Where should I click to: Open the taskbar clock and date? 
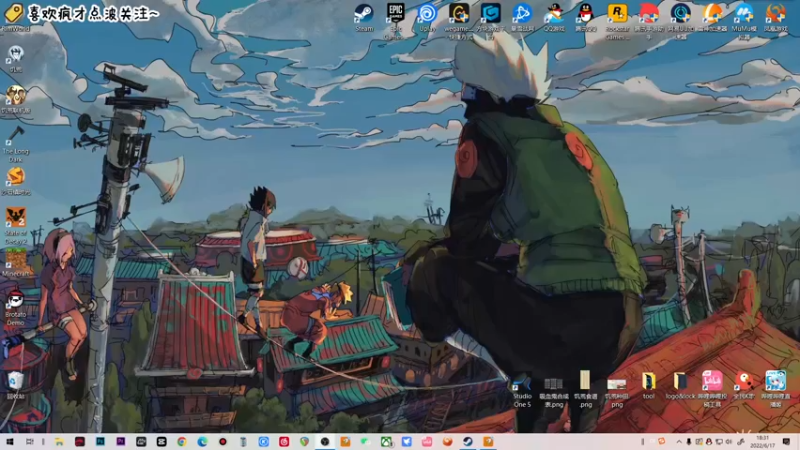[x=763, y=442]
